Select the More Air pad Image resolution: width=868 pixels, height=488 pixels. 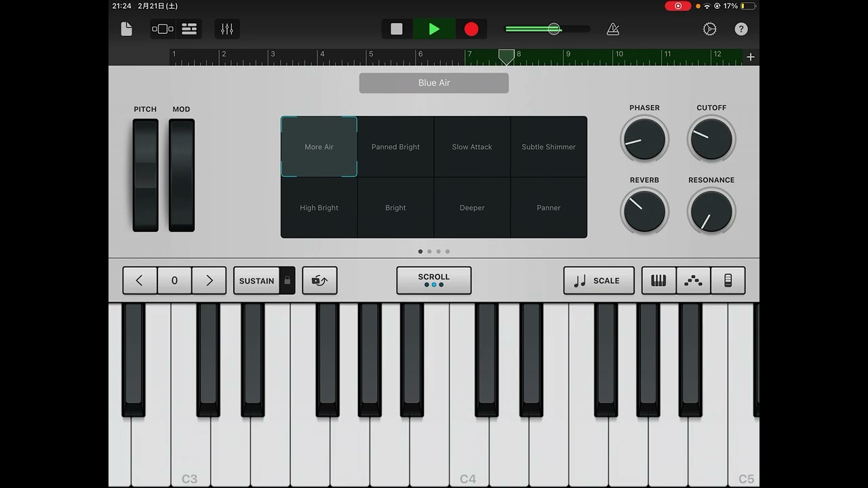point(319,146)
